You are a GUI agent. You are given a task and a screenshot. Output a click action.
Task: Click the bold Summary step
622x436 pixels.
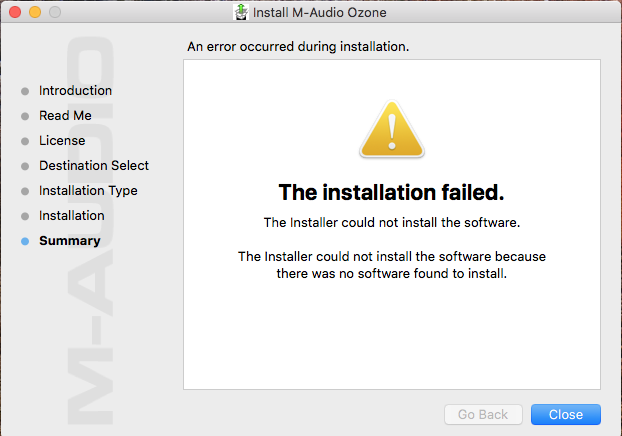[x=70, y=240]
